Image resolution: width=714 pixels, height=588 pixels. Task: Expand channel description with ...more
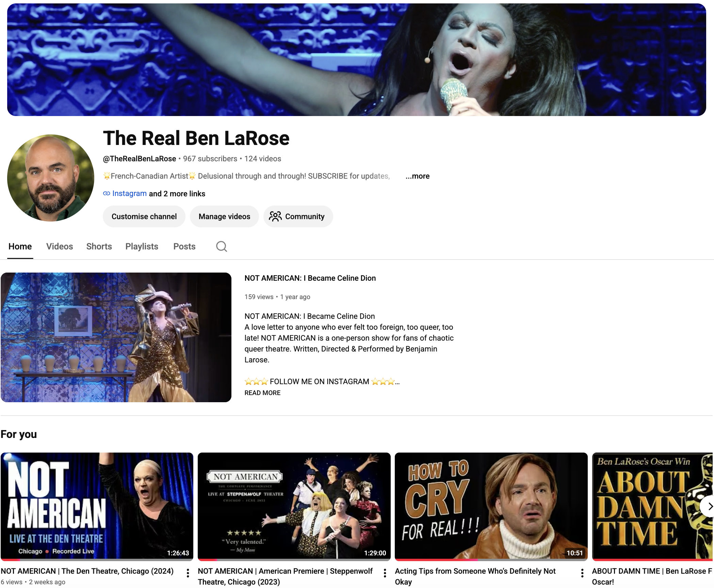coord(418,176)
